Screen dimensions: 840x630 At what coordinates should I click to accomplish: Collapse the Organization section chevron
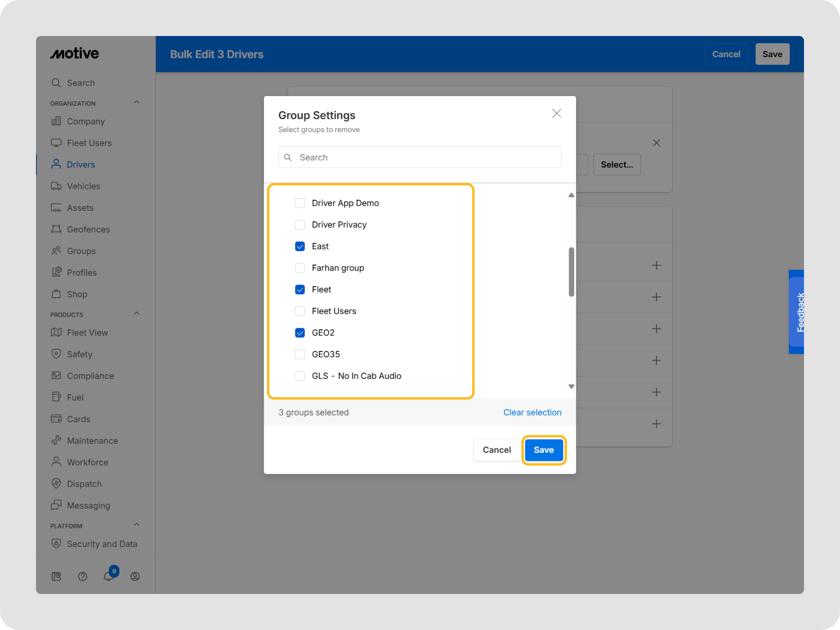click(137, 102)
